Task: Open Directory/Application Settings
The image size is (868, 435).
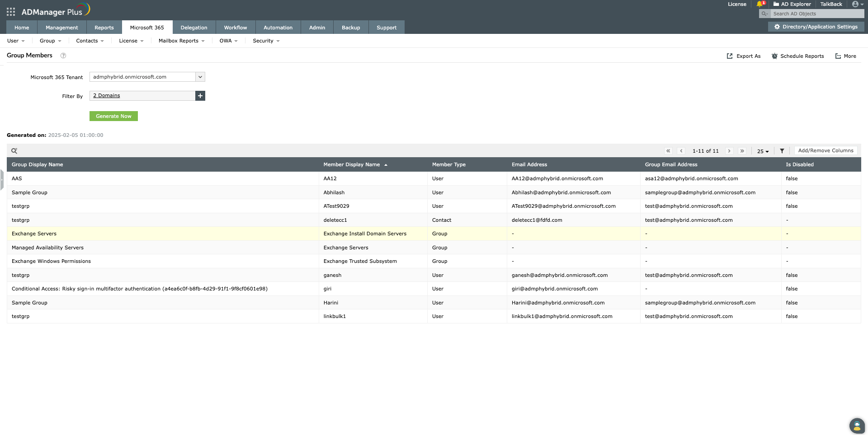Action: [x=816, y=27]
